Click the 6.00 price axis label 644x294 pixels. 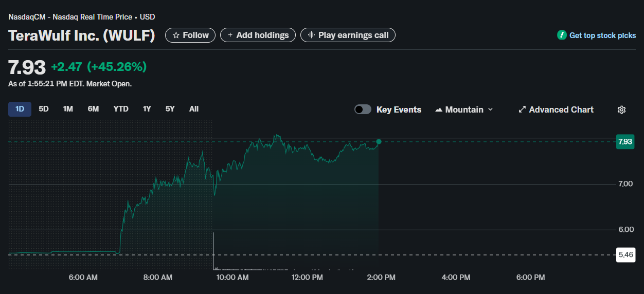click(625, 230)
